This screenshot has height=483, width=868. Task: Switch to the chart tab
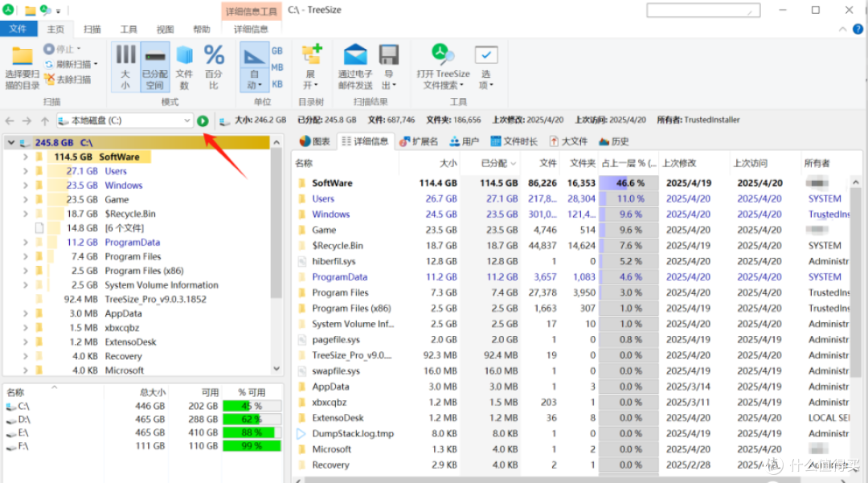(314, 141)
